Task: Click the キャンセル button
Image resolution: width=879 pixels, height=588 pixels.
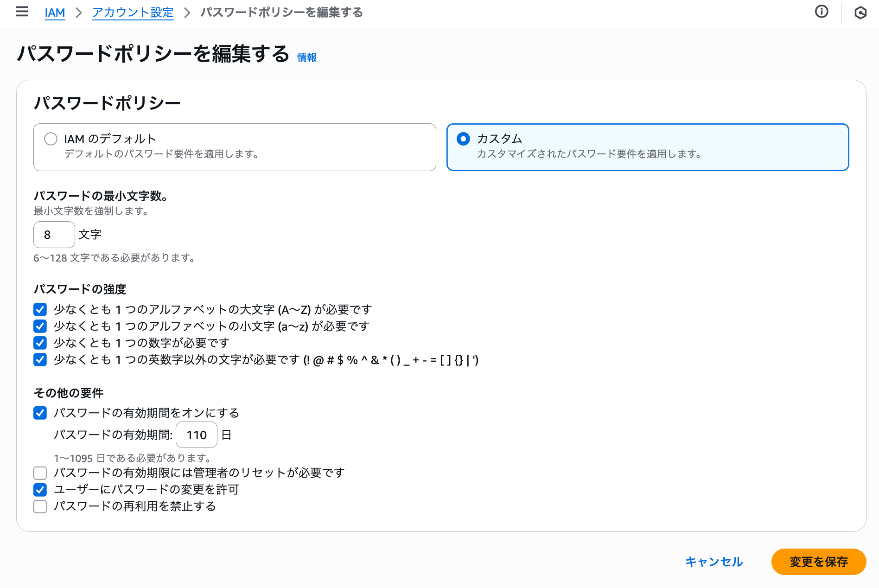Action: [714, 562]
